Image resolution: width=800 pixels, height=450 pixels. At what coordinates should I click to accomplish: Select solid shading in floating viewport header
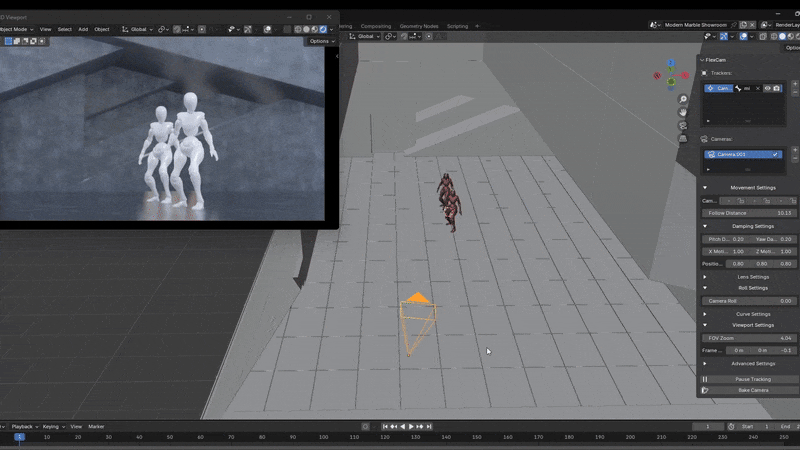pyautogui.click(x=306, y=29)
